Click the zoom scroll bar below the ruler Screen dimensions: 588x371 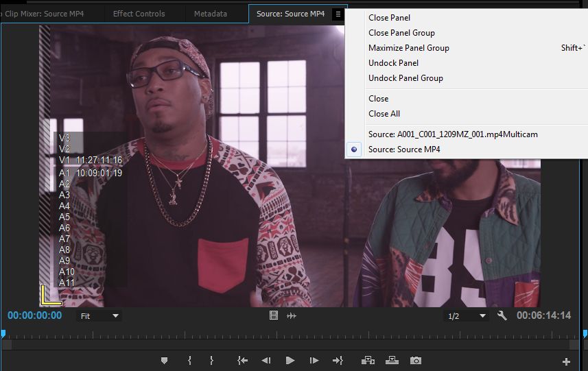coord(291,344)
